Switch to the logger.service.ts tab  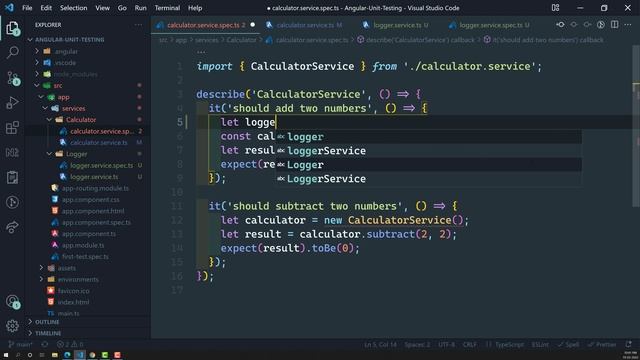click(x=397, y=25)
